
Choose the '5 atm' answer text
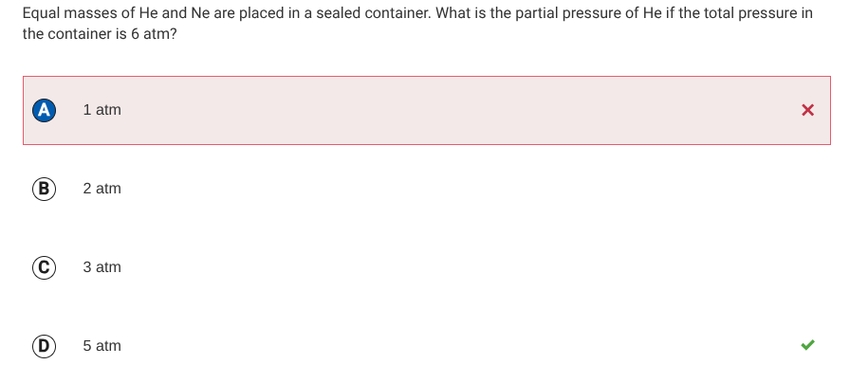pos(102,346)
